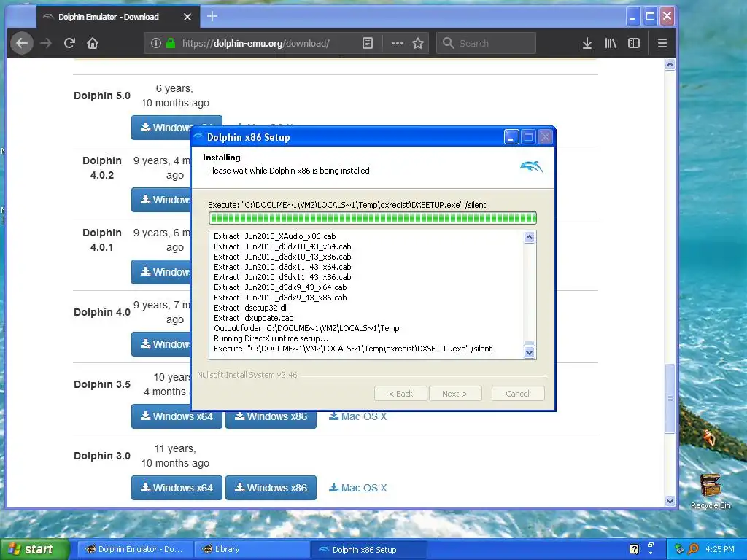
Task: Download Dolphin 3.5 Windows x86
Action: point(271,416)
